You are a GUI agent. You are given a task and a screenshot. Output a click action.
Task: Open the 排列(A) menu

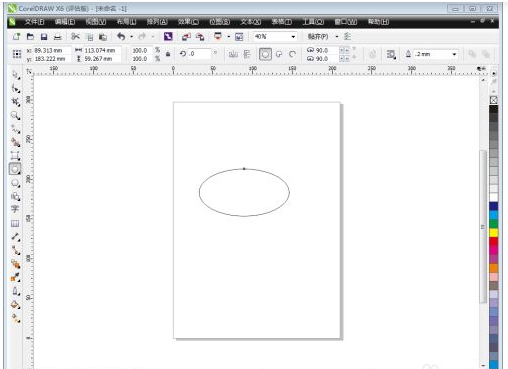[157, 22]
